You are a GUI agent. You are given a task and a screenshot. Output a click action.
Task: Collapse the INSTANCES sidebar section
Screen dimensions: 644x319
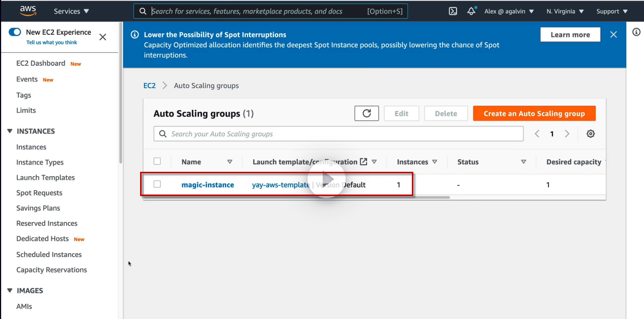[10, 131]
